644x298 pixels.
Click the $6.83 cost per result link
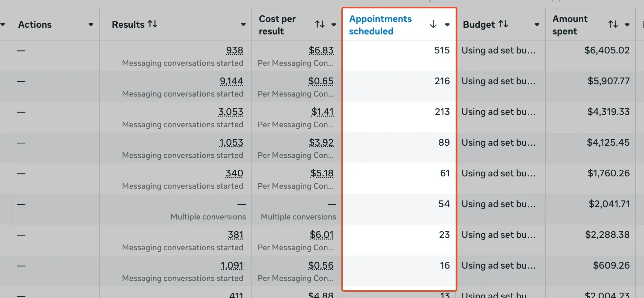pos(321,50)
